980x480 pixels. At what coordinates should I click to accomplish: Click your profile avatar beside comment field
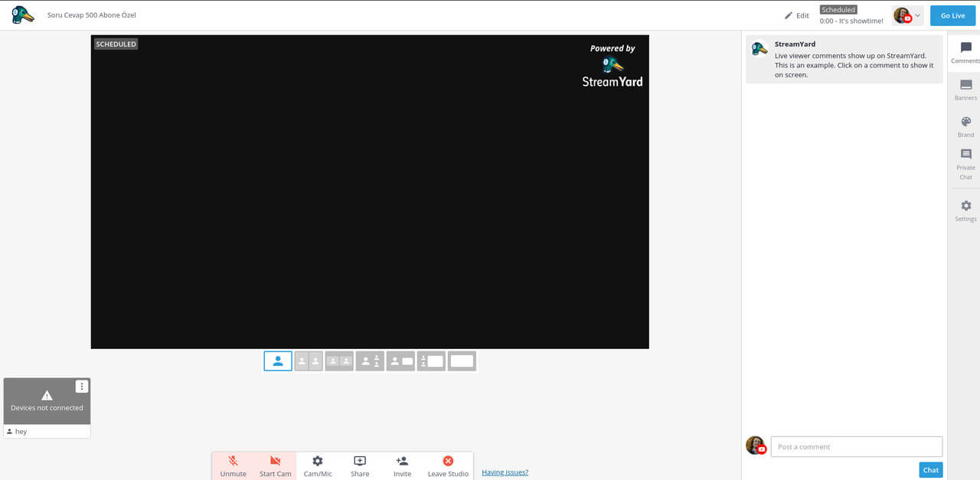(756, 446)
